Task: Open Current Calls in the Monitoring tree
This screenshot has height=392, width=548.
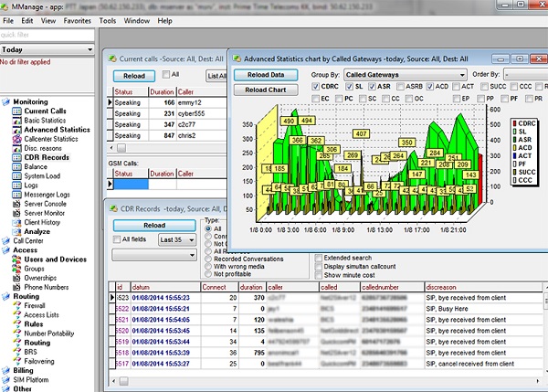Action: pos(43,111)
